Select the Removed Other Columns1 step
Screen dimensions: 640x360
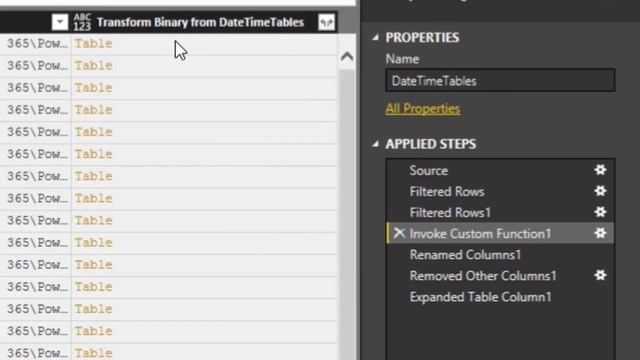[x=500, y=276]
